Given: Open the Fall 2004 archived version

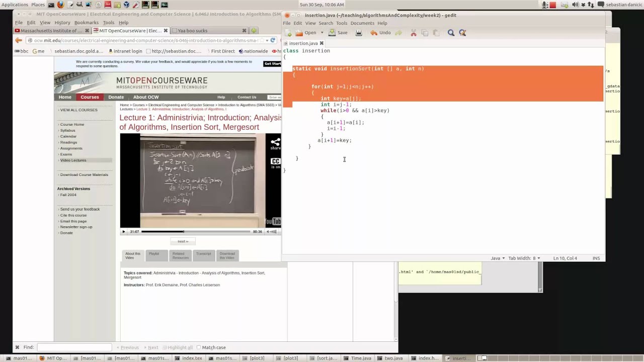Looking at the screenshot, I should [x=68, y=195].
